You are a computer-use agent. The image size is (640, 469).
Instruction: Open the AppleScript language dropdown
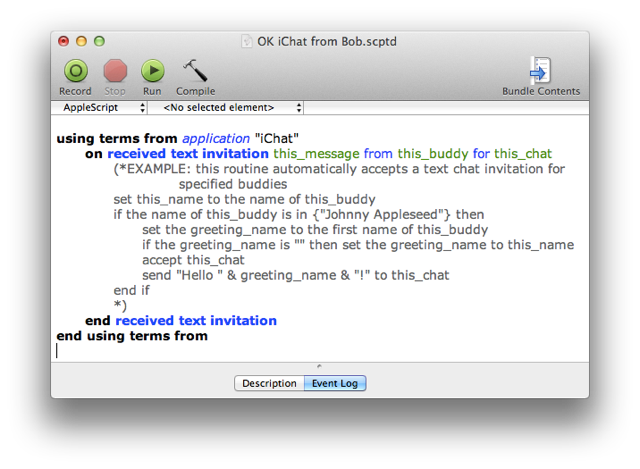(x=103, y=107)
